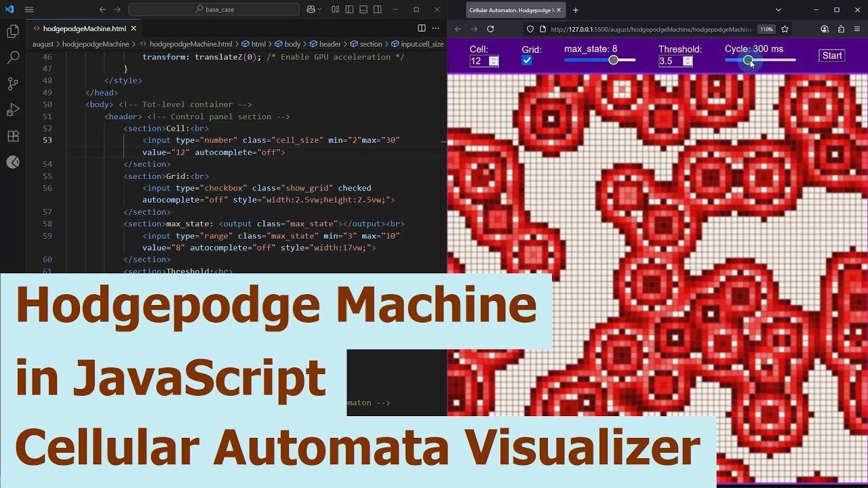Adjust the max_state slider
Viewport: 868px width, 488px height.
click(599, 60)
